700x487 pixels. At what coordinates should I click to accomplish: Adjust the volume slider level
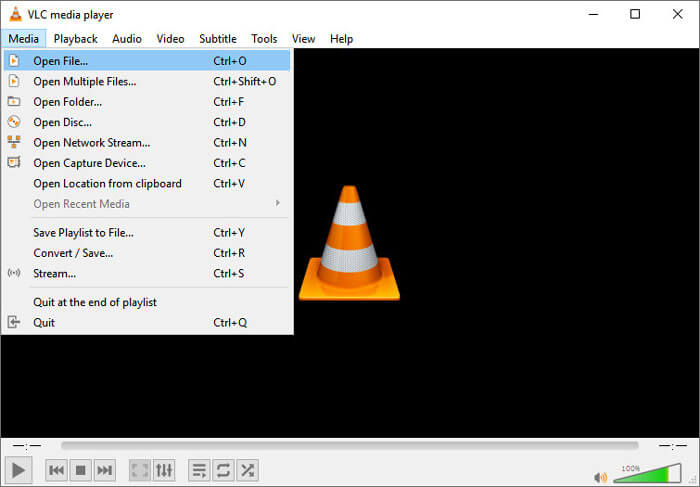[x=645, y=474]
